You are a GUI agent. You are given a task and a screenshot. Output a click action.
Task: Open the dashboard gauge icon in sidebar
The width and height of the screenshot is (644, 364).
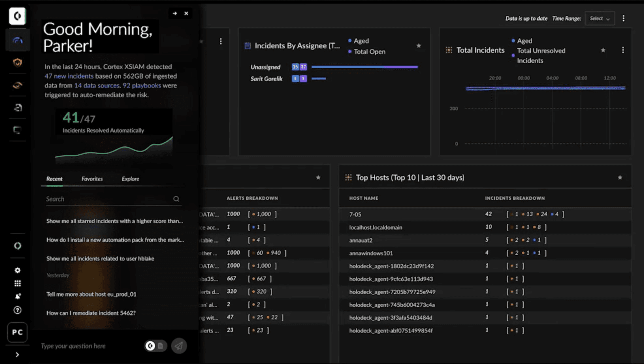click(17, 40)
